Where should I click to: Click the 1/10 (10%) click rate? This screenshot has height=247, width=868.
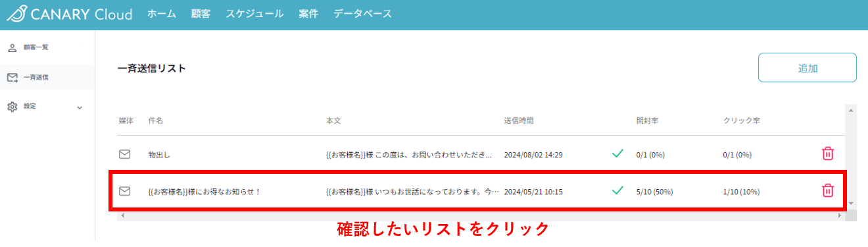coord(741,192)
